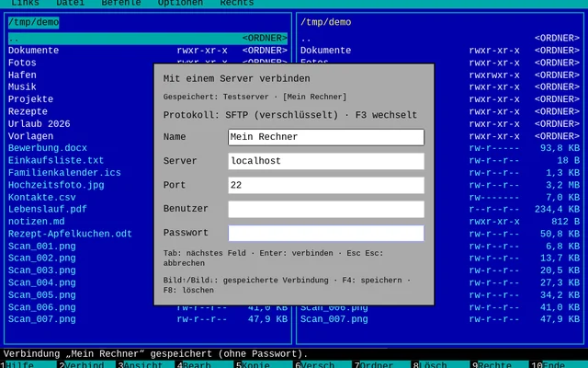
Task: Select file Bewerbung.docx
Action: click(48, 148)
